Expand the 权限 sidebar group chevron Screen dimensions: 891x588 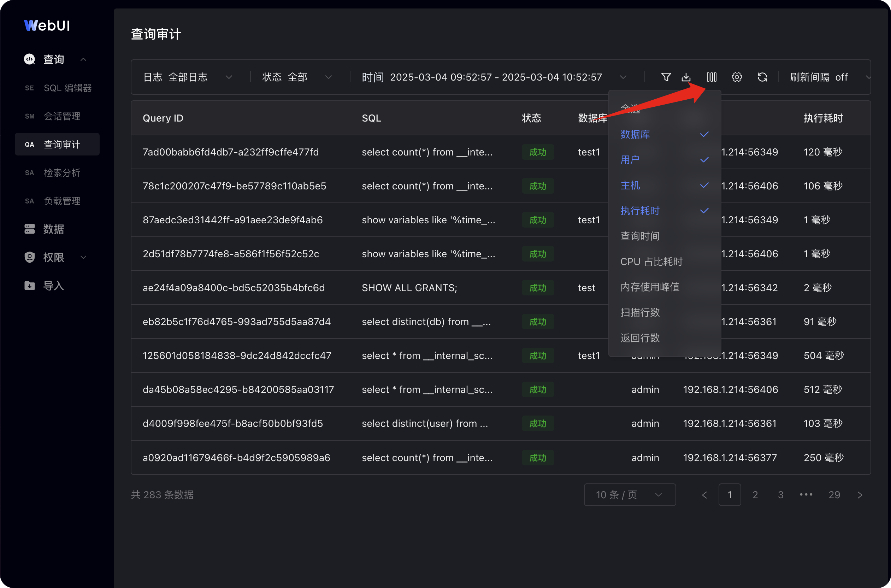83,257
